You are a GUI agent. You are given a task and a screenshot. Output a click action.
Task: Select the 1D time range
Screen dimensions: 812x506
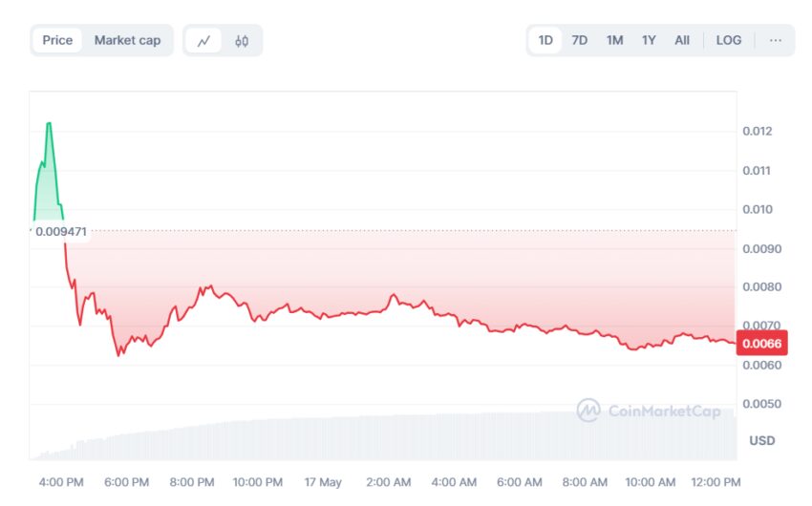coord(545,40)
